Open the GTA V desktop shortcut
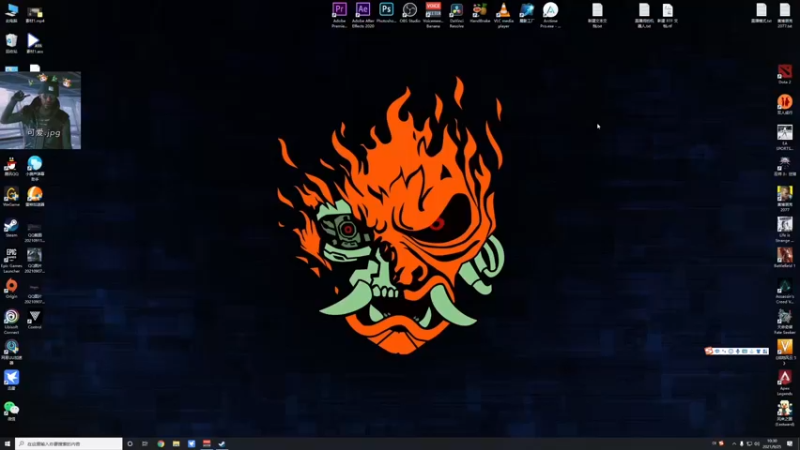This screenshot has height=450, width=800. (785, 353)
